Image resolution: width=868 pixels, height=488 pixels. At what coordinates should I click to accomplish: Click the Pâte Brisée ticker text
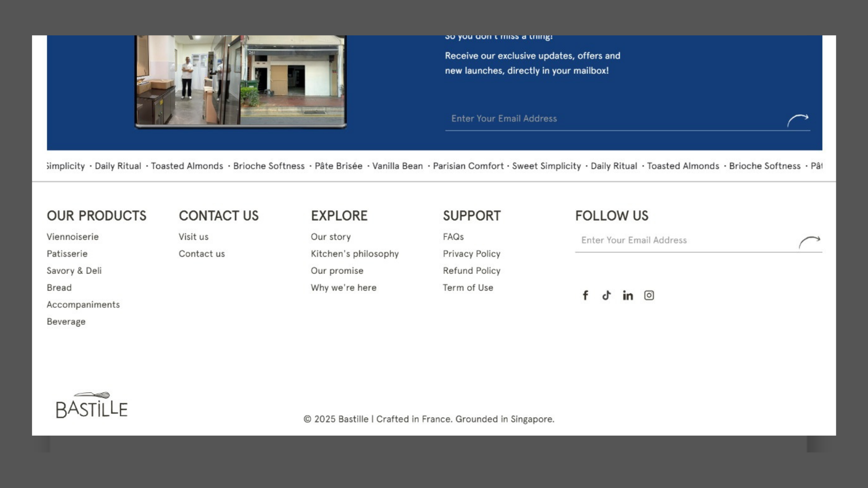click(x=339, y=166)
